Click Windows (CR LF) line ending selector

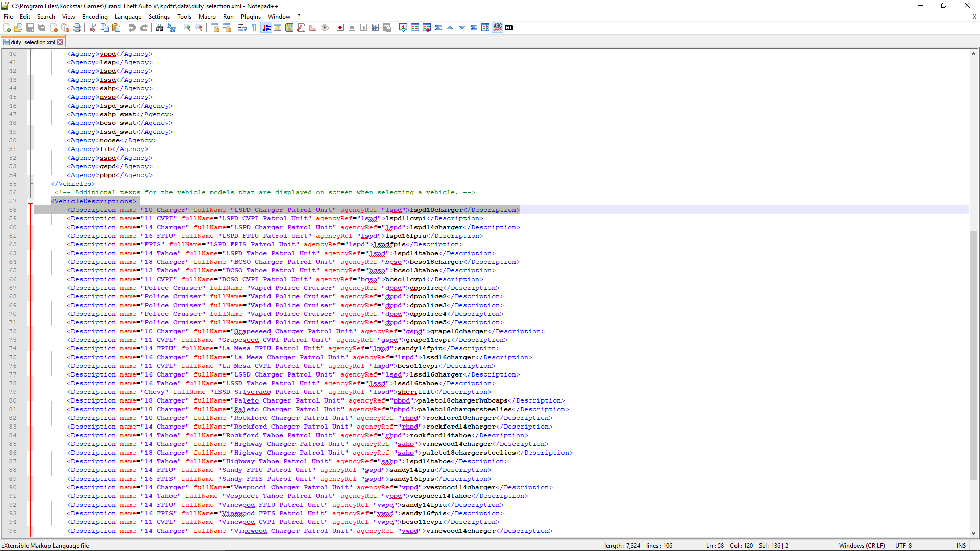pyautogui.click(x=862, y=546)
